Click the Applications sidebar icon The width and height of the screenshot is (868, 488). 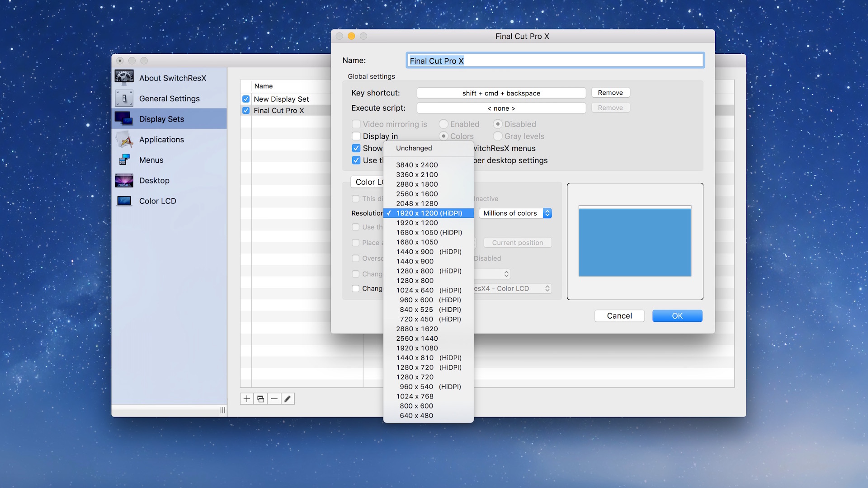[124, 140]
